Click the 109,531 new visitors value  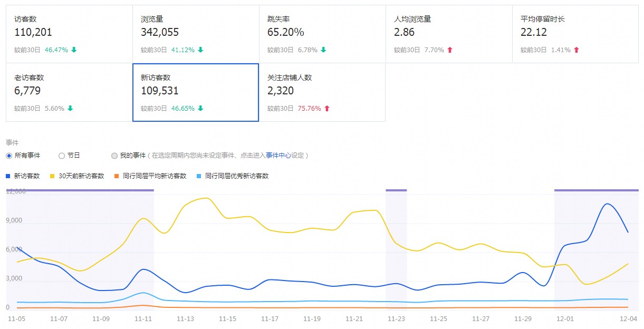160,91
